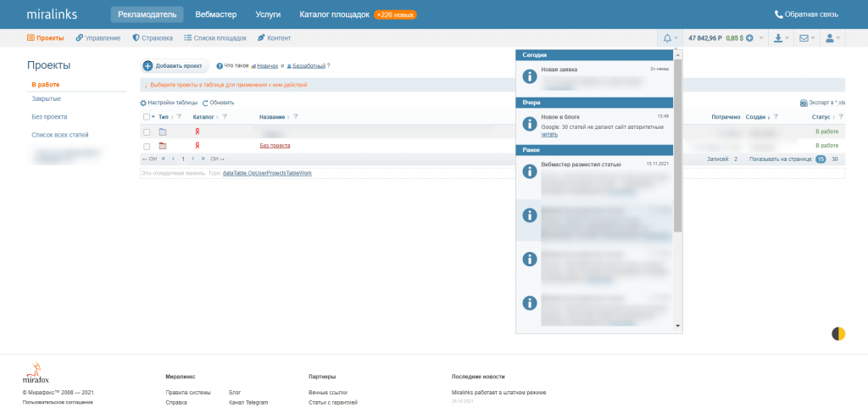This screenshot has height=408, width=868.
Task: Open Контент in the submenu
Action: 274,38
